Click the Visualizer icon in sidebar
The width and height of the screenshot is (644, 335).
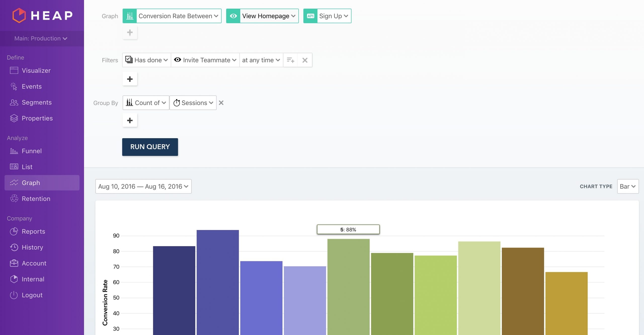[13, 70]
